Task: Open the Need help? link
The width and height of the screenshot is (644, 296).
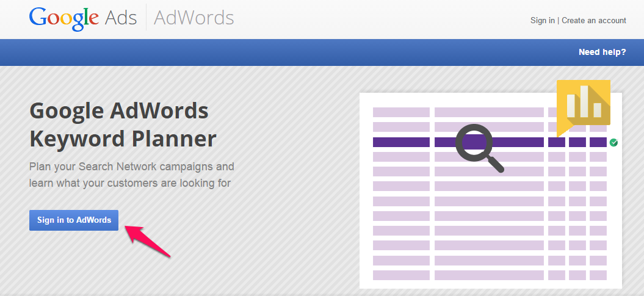Action: point(602,52)
